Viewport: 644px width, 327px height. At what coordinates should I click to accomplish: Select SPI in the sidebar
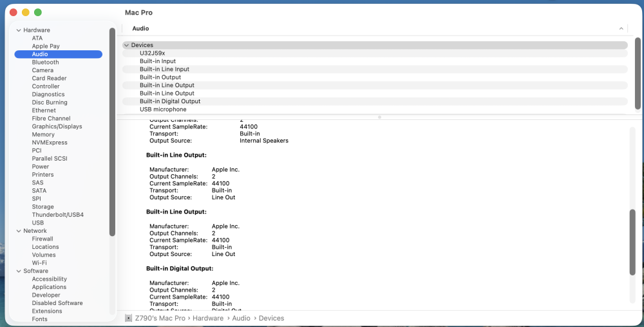coord(37,199)
